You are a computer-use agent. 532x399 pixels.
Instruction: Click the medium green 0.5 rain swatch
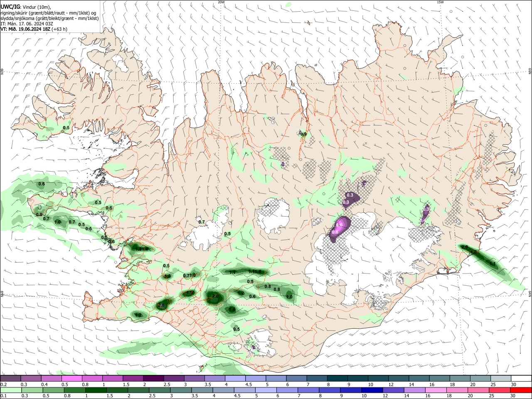click(53, 390)
